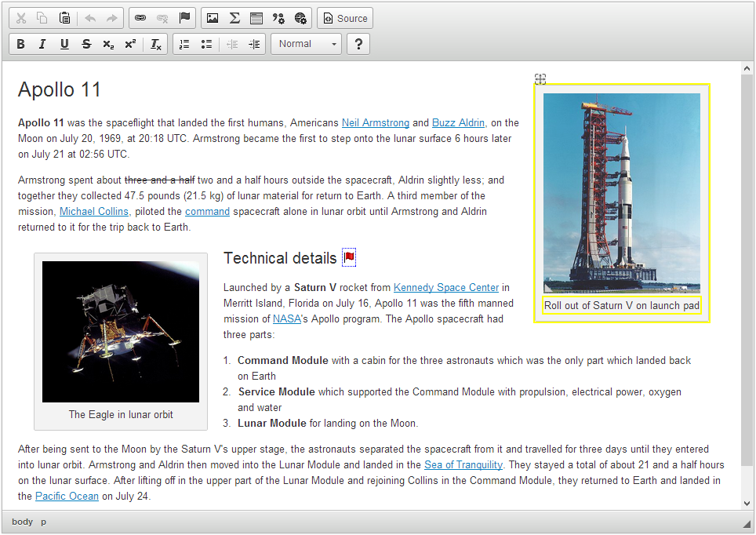
Task: Click the NASA link
Action: (287, 318)
